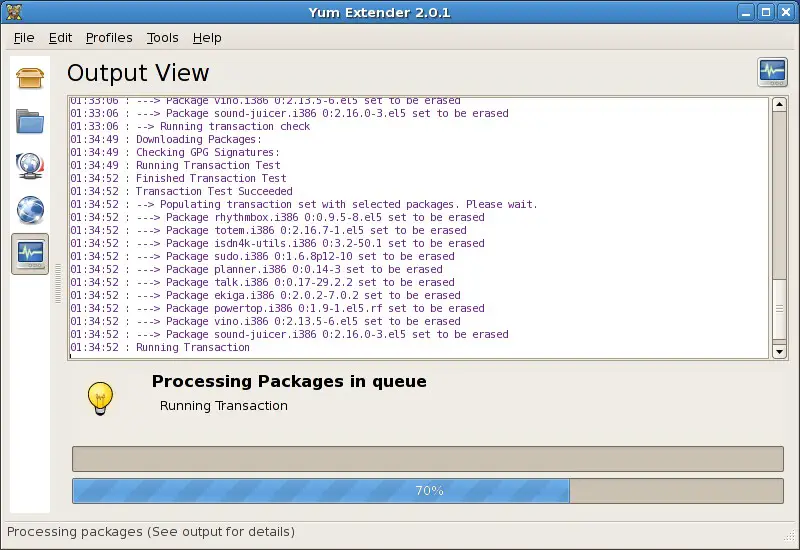Expand the Help menu

(207, 38)
